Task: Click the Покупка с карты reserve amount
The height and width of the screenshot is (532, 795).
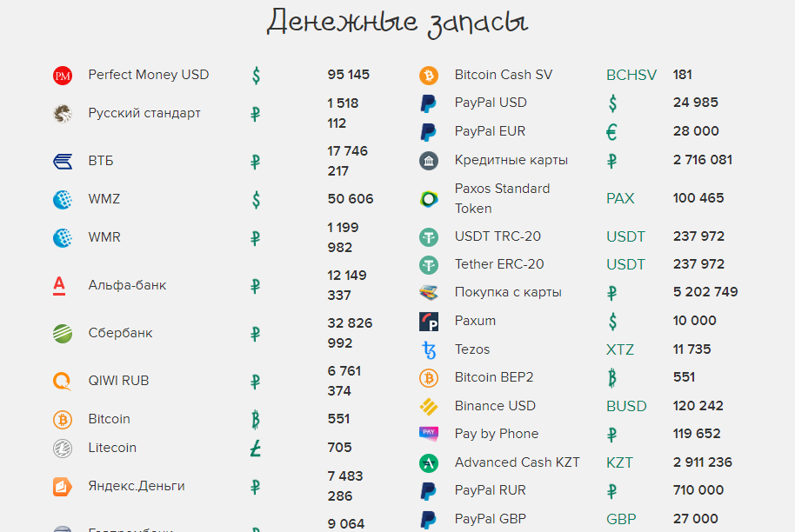Action: point(705,292)
